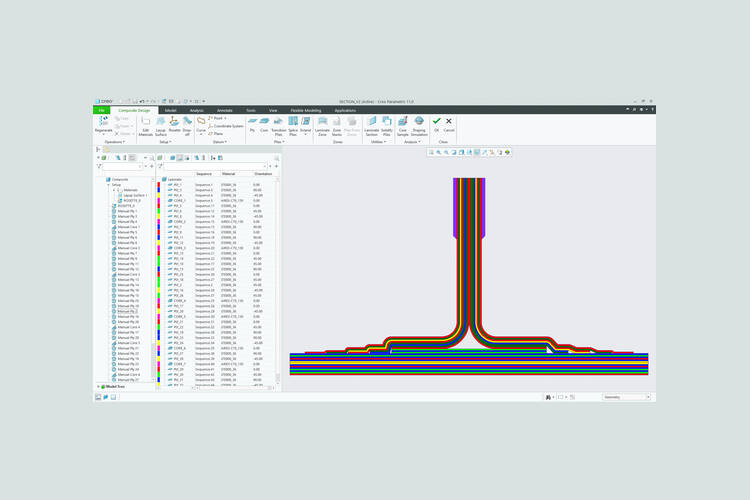Collapse the Setup tree node

coord(108,184)
